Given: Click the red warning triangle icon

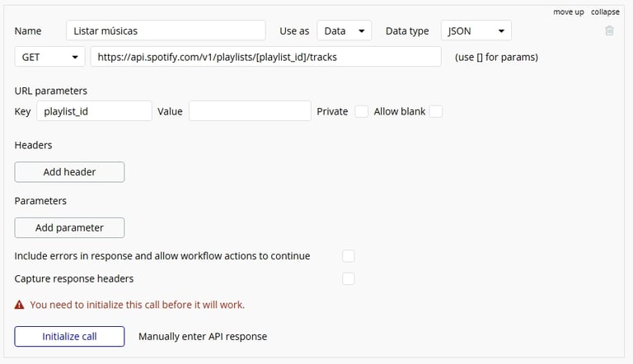Looking at the screenshot, I should (x=20, y=305).
